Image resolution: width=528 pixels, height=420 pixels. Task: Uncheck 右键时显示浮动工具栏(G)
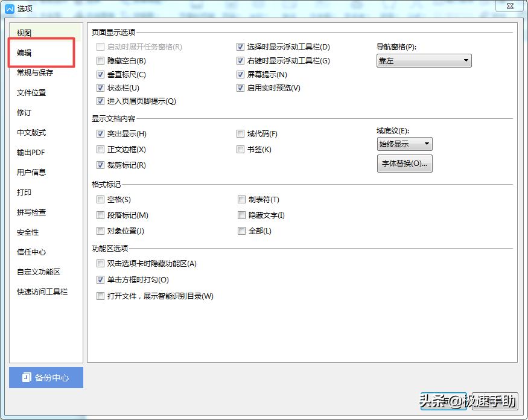[240, 60]
